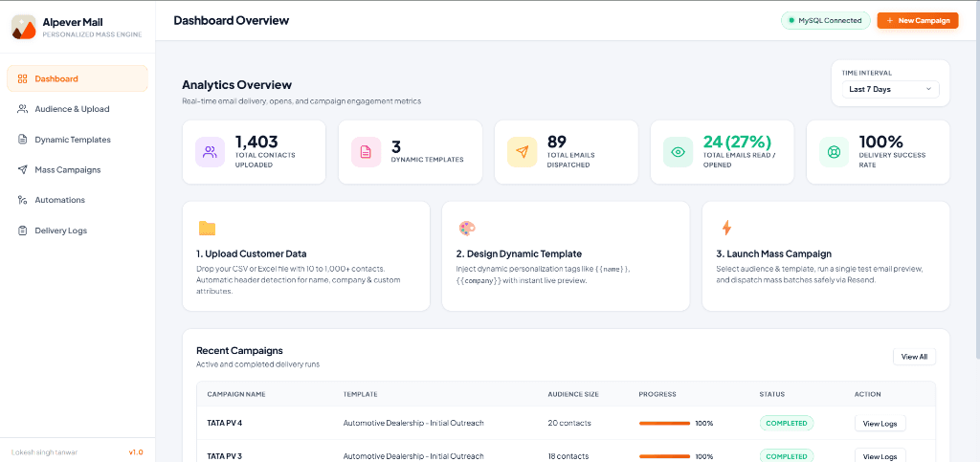
Task: Click the TATA PV 4 progress bar
Action: click(664, 424)
